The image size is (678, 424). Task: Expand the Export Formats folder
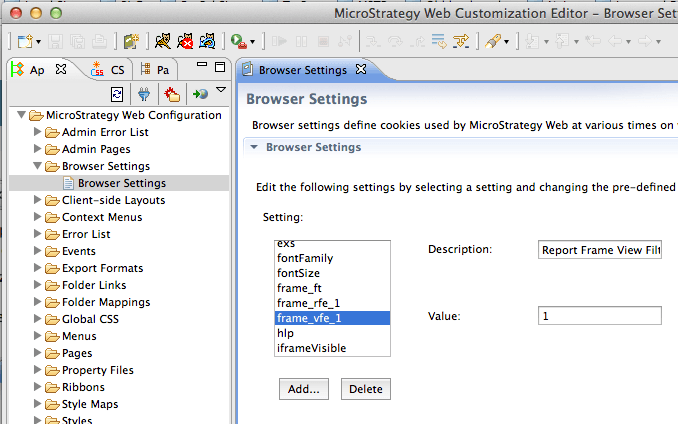coord(38,268)
